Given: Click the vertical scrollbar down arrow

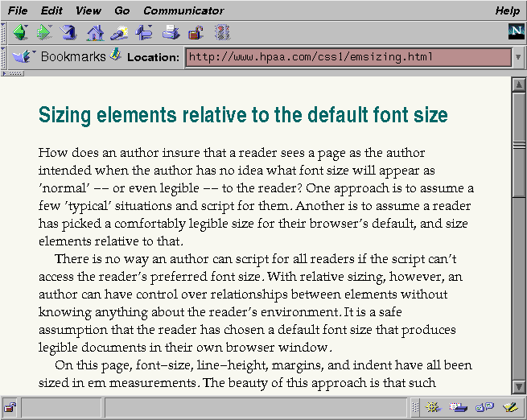Looking at the screenshot, I should point(519,389).
